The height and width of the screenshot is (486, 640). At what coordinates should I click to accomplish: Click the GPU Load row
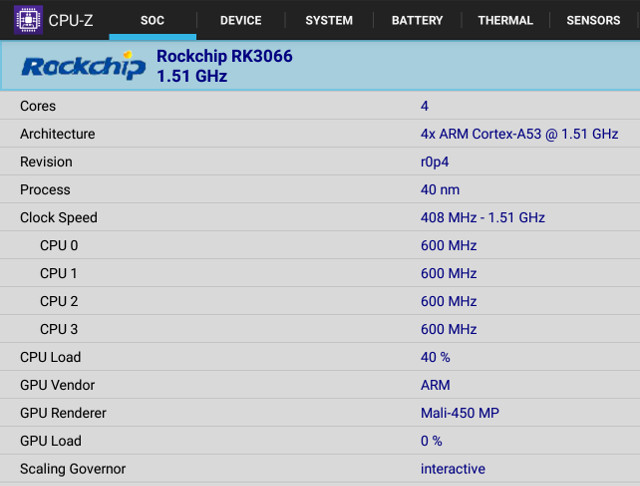coord(320,441)
